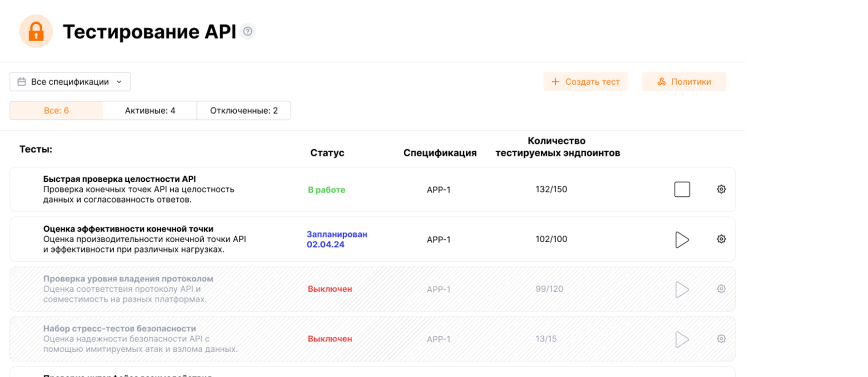This screenshot has width=868, height=377.
Task: Click the chevron in Все спецификации selector
Action: tap(119, 82)
